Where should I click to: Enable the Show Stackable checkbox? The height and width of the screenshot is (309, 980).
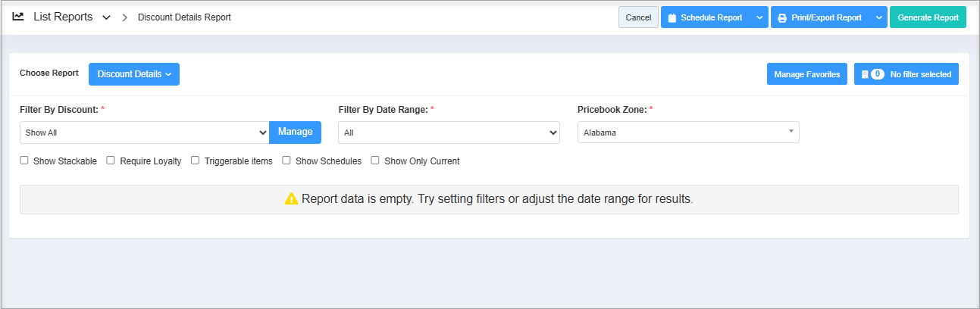click(x=24, y=161)
